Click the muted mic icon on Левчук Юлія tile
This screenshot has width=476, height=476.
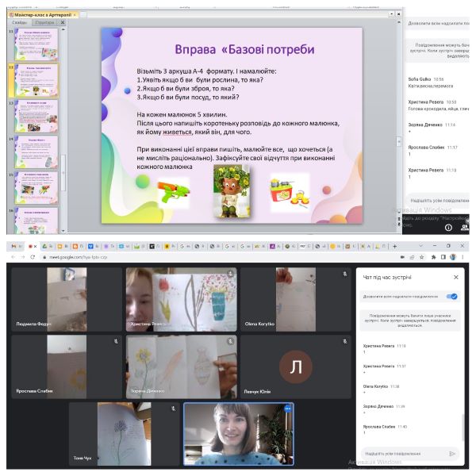(345, 341)
